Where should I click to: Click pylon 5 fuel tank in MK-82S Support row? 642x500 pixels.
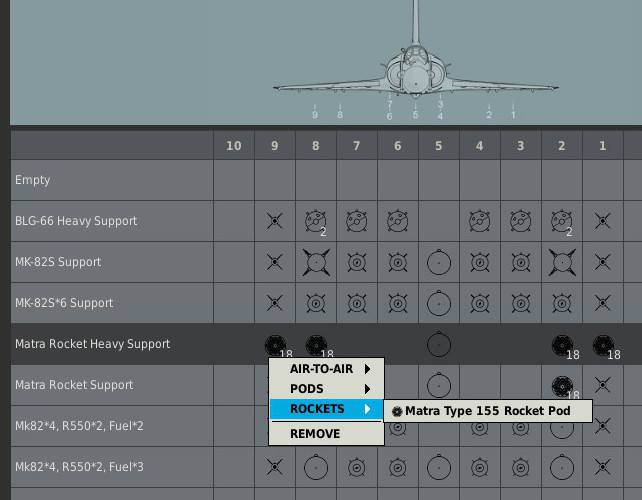[439, 262]
